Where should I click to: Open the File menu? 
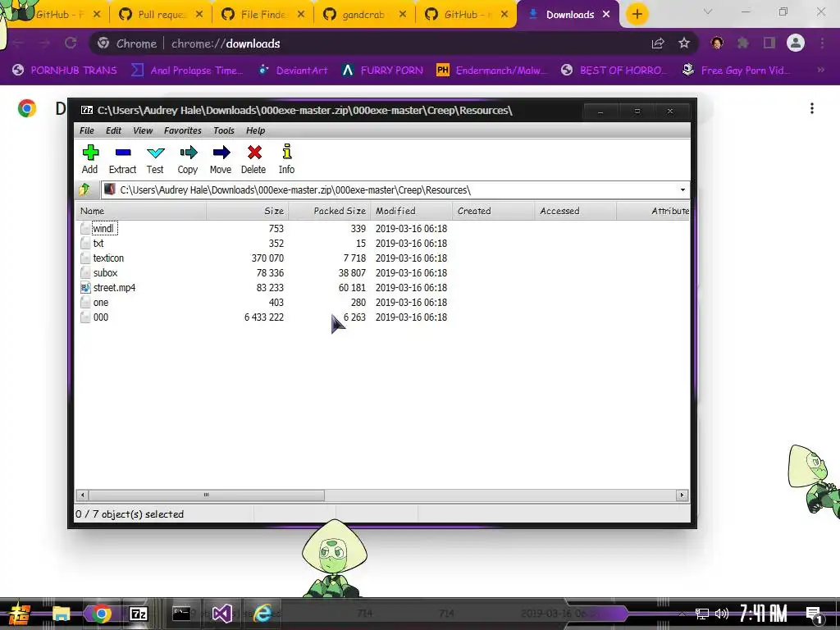(x=87, y=130)
